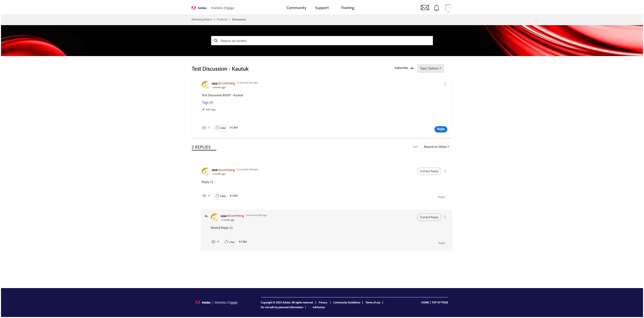
Task: Open the messages envelope icon
Action: tap(425, 8)
